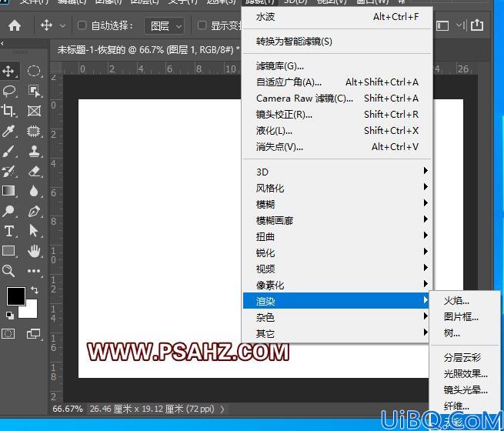Expand the 锐化 submenu
Image resolution: width=504 pixels, height=431 pixels.
(336, 252)
